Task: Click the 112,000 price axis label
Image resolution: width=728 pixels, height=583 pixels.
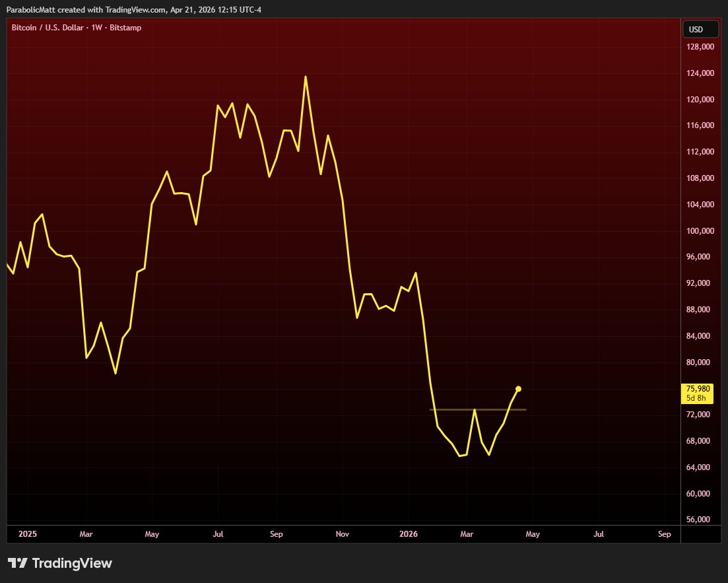Action: (700, 152)
